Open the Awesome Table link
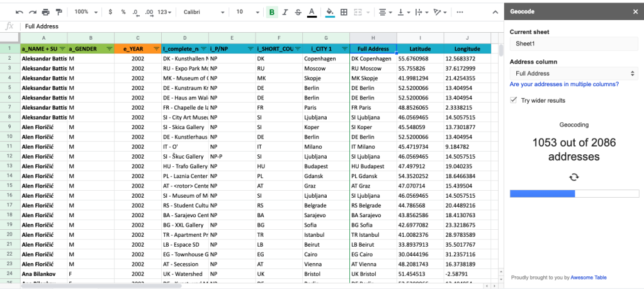This screenshot has width=644, height=289. point(588,278)
